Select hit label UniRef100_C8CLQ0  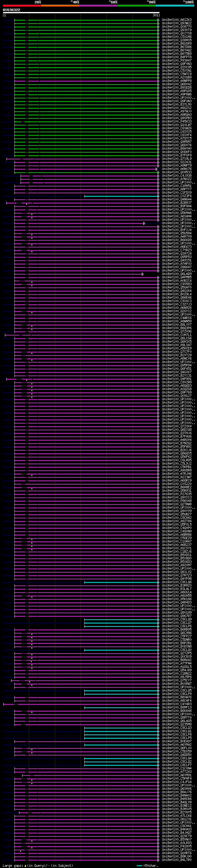177,650
